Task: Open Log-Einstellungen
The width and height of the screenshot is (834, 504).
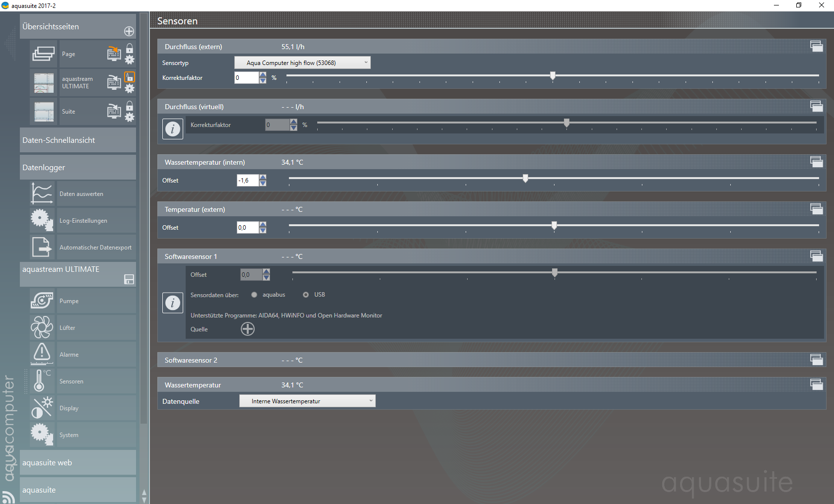Action: point(83,220)
